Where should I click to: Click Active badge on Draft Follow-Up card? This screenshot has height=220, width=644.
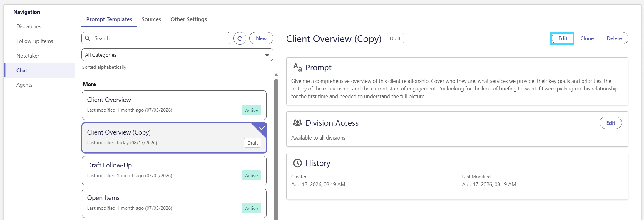(x=251, y=175)
